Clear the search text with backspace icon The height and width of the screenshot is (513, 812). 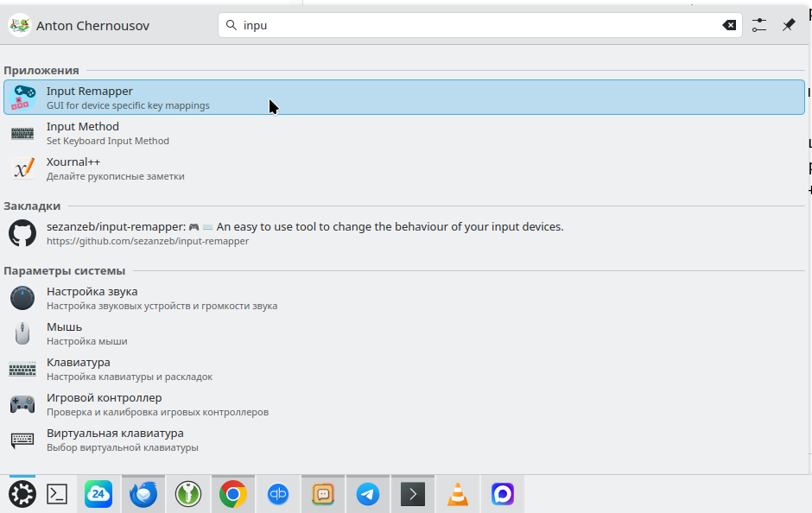coord(730,25)
